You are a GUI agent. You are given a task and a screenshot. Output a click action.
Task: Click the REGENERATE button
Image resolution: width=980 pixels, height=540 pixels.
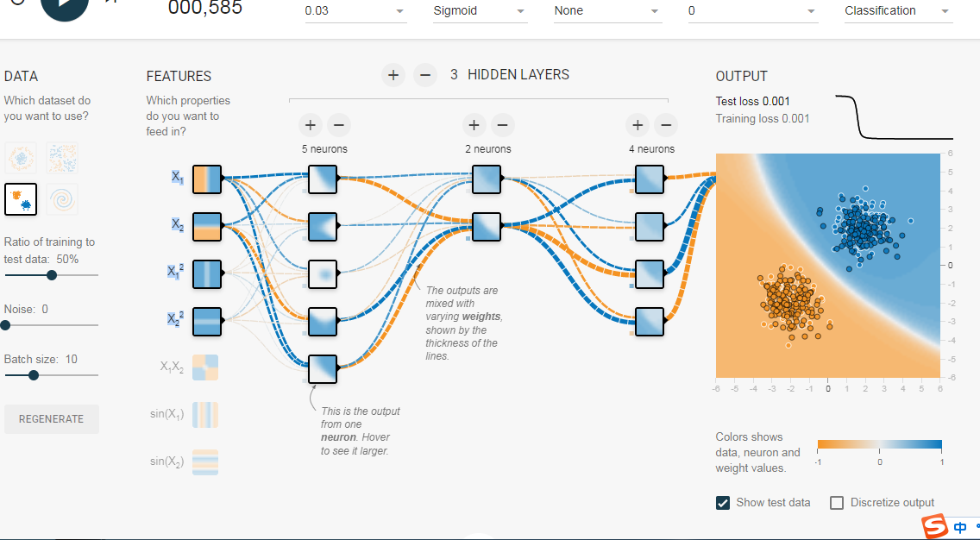[52, 419]
